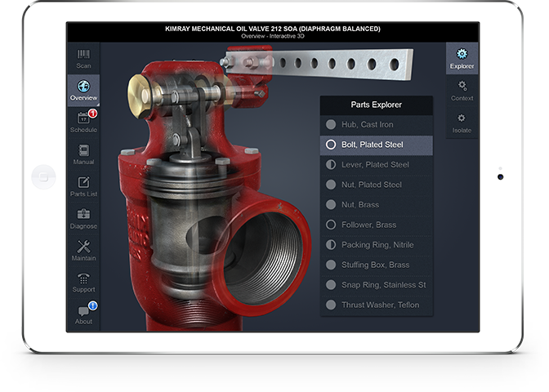This screenshot has height=392, width=549.
Task: Select 'Bolt, Plated Steel' part label
Action: [x=373, y=145]
